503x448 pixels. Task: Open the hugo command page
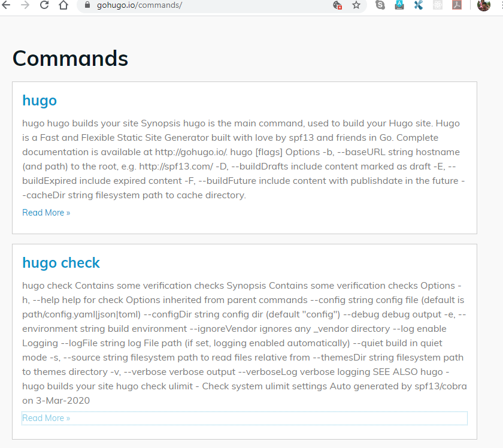40,101
